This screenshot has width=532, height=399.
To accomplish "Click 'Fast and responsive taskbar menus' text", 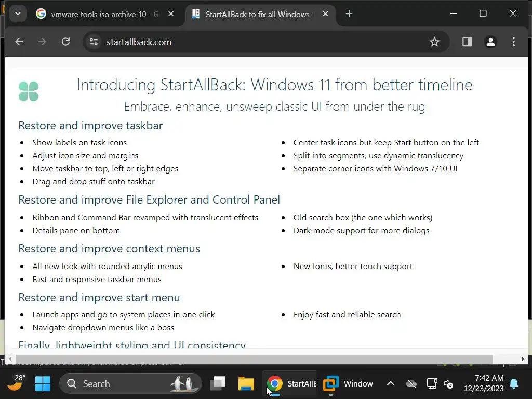I will pos(97,279).
